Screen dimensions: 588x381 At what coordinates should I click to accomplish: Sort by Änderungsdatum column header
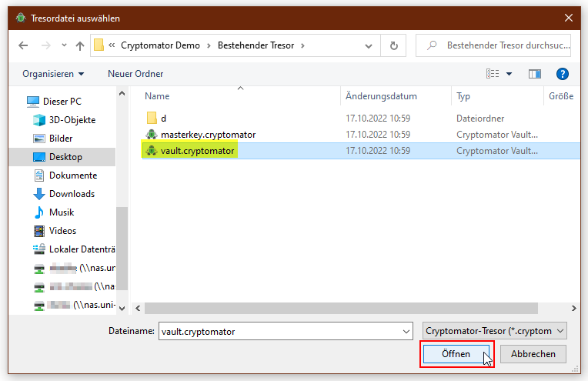[381, 96]
